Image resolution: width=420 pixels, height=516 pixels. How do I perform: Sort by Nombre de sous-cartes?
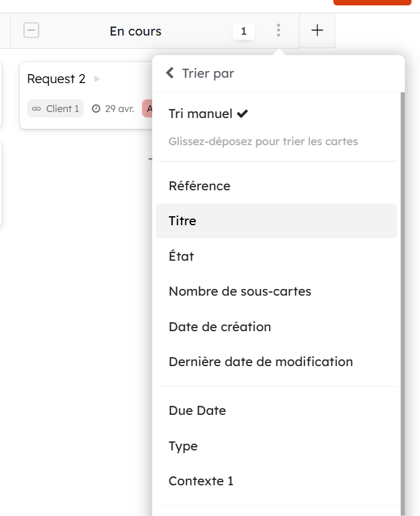[x=239, y=291]
